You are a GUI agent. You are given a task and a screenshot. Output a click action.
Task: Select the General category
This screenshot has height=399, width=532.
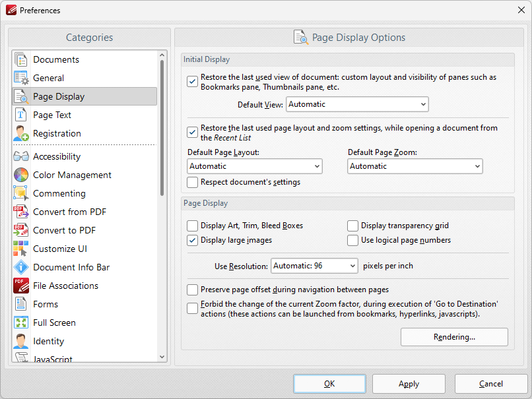pos(85,78)
